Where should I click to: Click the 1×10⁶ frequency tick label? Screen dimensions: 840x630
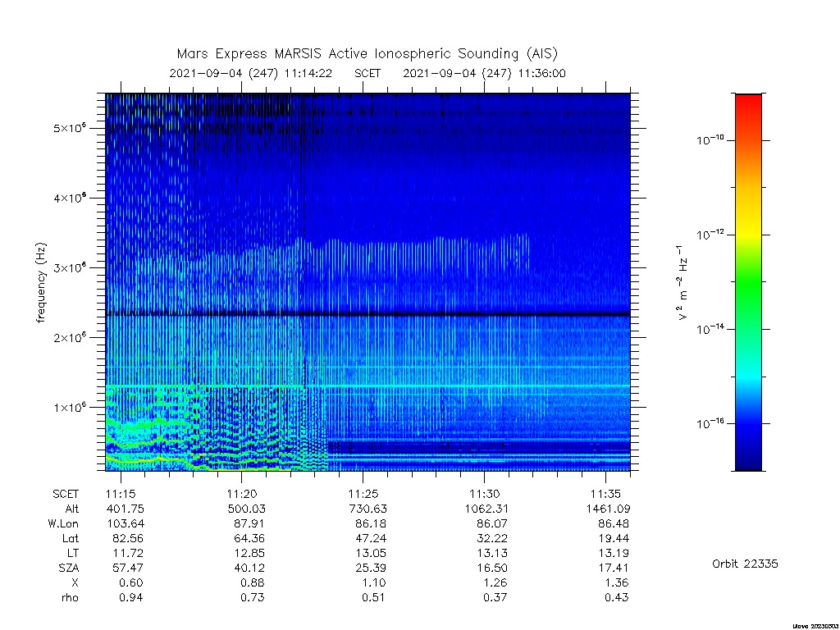pos(70,407)
